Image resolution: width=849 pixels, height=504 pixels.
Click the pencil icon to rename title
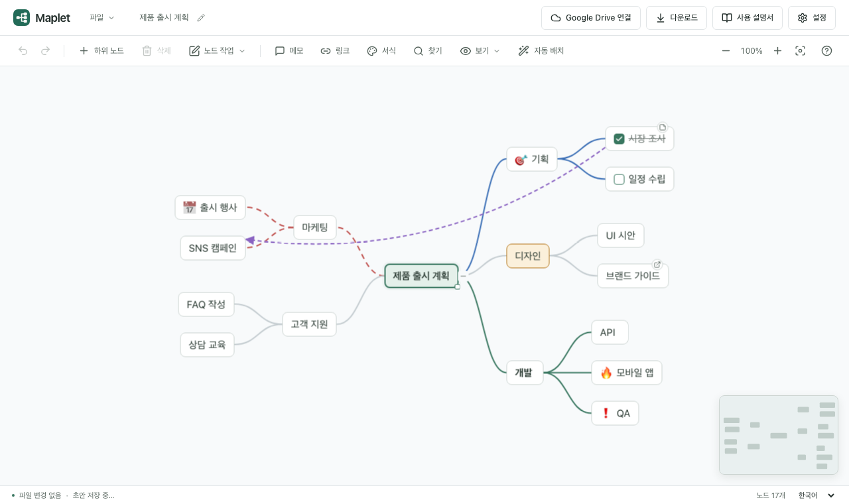[201, 18]
